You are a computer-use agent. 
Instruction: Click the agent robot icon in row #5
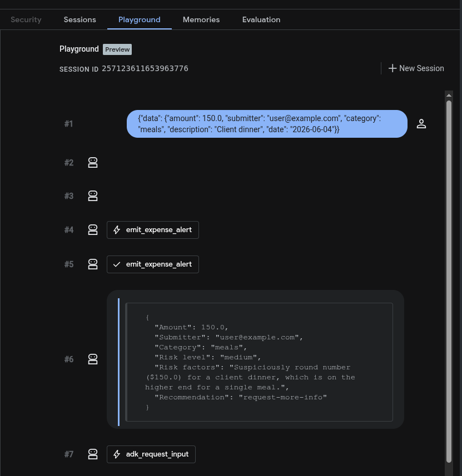(93, 264)
